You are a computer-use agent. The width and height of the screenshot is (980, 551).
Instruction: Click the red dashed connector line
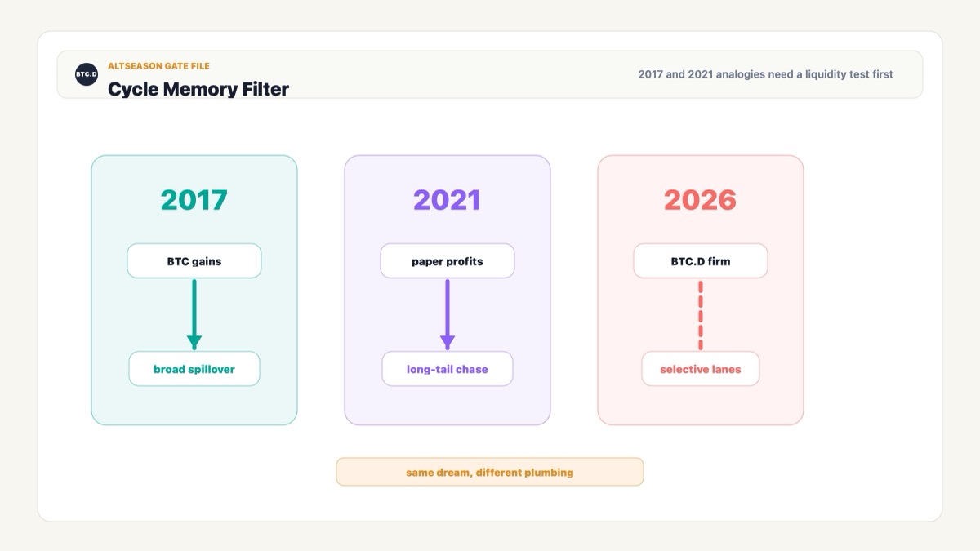pos(701,315)
